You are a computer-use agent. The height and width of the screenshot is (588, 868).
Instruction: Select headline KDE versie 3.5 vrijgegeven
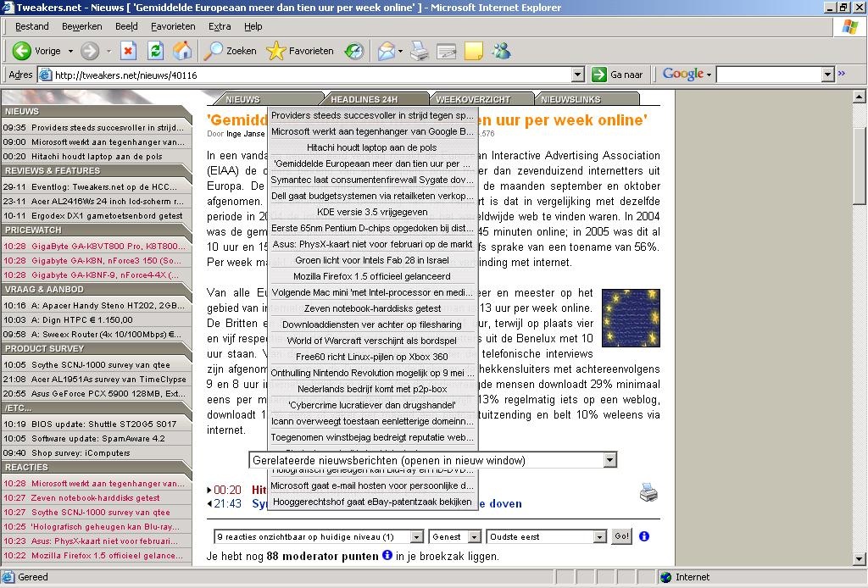coord(372,212)
